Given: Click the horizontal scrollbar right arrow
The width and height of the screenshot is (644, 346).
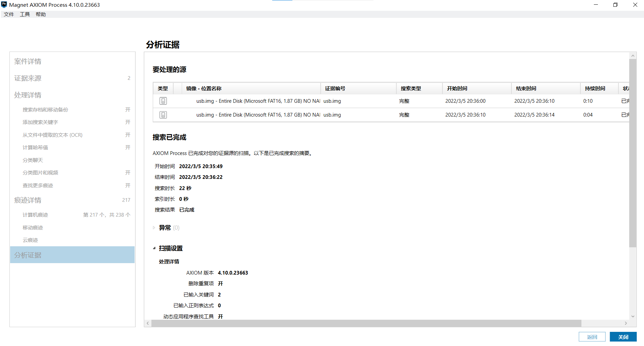Looking at the screenshot, I should tap(625, 323).
